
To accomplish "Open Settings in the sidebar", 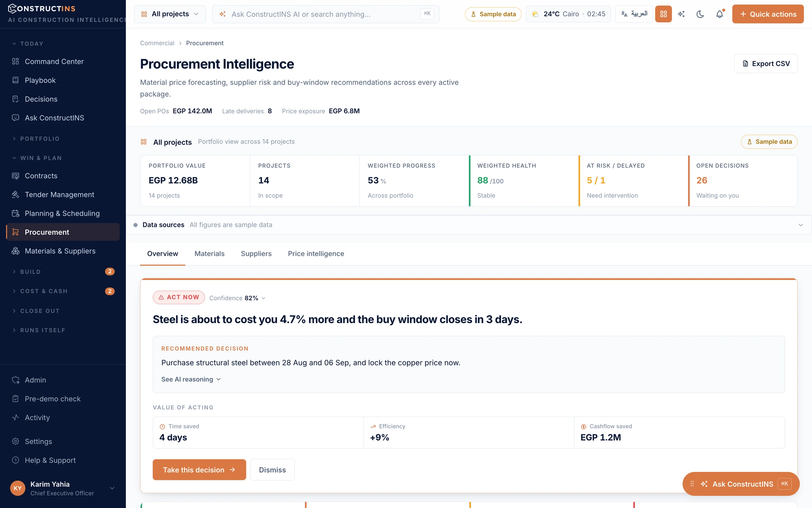I will coord(63,441).
